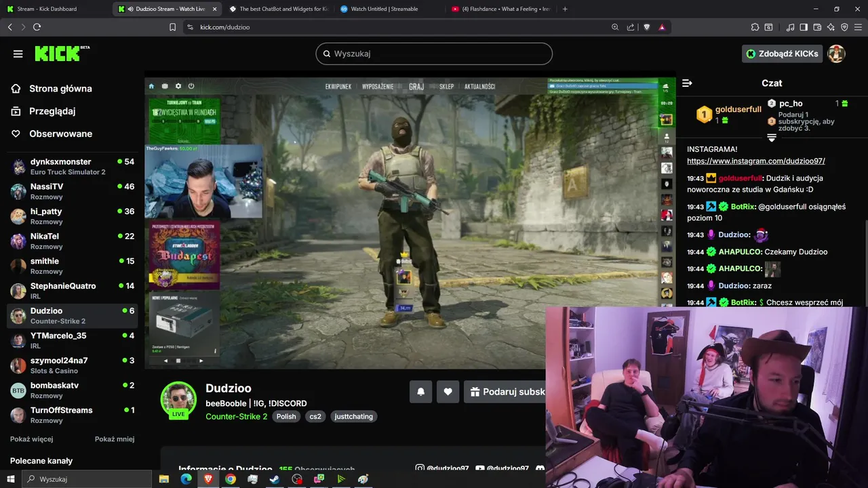Open smithie channel in sidebar
The image size is (868, 488).
click(73, 266)
